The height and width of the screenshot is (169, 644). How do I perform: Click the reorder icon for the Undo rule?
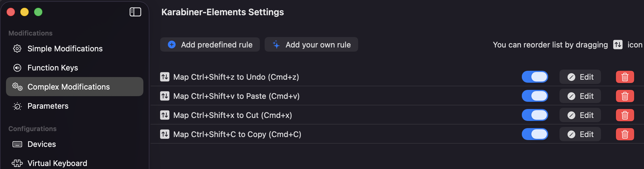165,77
